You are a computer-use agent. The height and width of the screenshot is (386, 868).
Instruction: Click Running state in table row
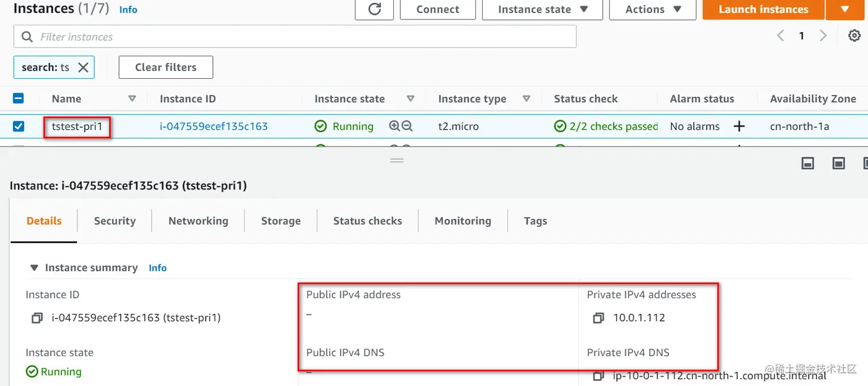(x=344, y=126)
